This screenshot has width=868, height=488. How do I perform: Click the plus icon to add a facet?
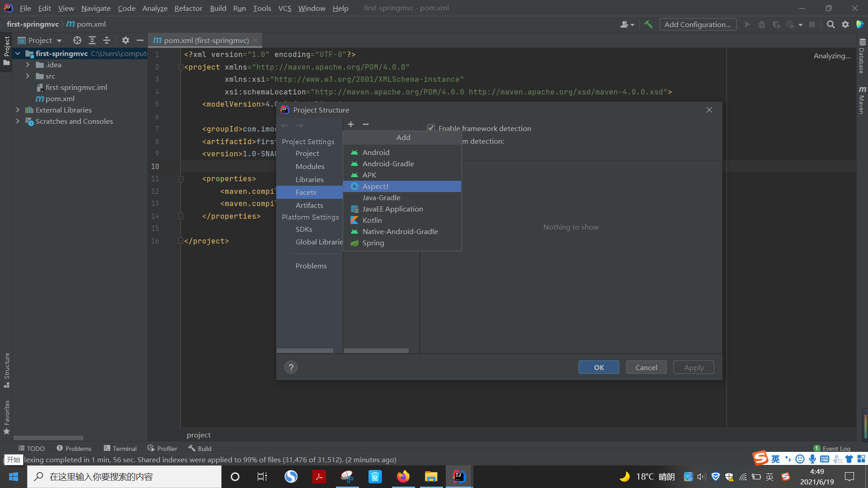(x=351, y=124)
